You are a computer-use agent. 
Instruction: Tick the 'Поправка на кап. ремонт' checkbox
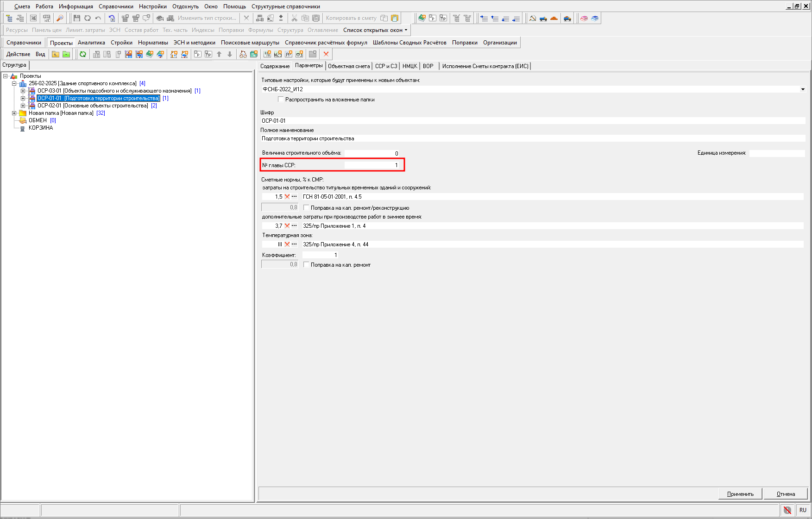pos(306,265)
